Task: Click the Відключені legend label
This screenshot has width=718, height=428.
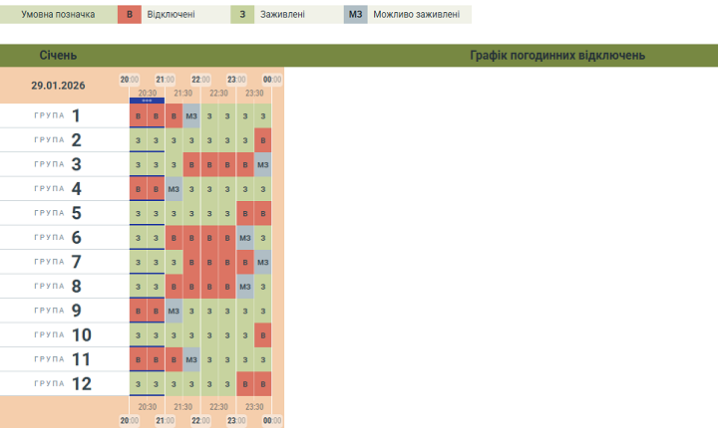Action: (x=174, y=15)
